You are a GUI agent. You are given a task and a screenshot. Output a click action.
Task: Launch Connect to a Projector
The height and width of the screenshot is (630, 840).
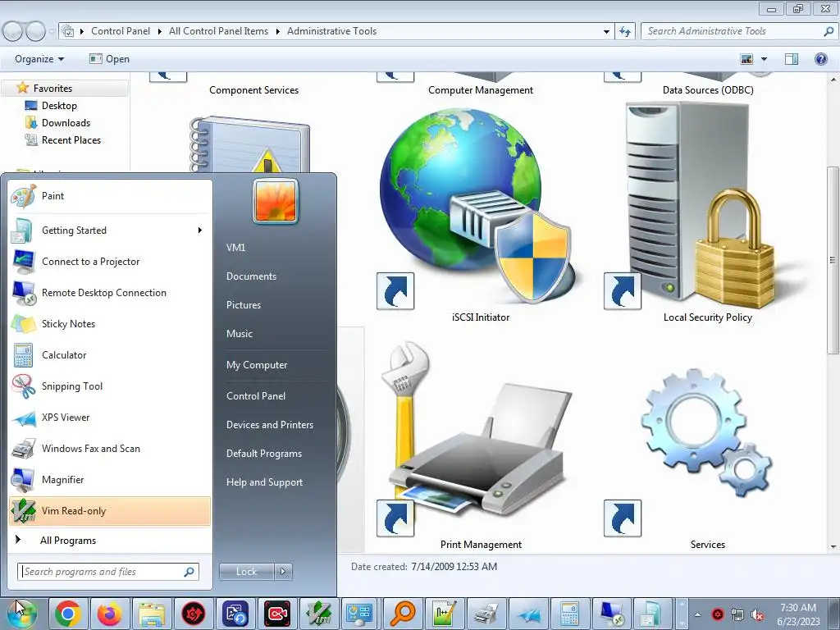[x=110, y=262]
